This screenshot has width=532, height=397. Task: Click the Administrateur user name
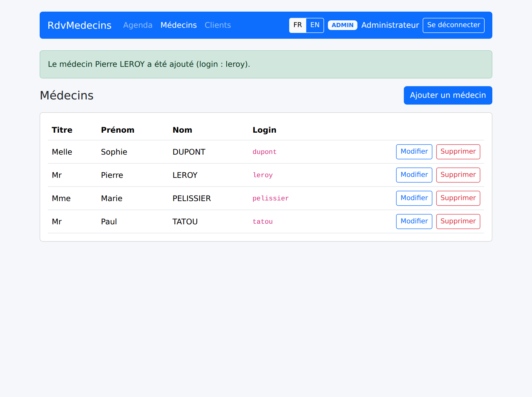point(390,25)
